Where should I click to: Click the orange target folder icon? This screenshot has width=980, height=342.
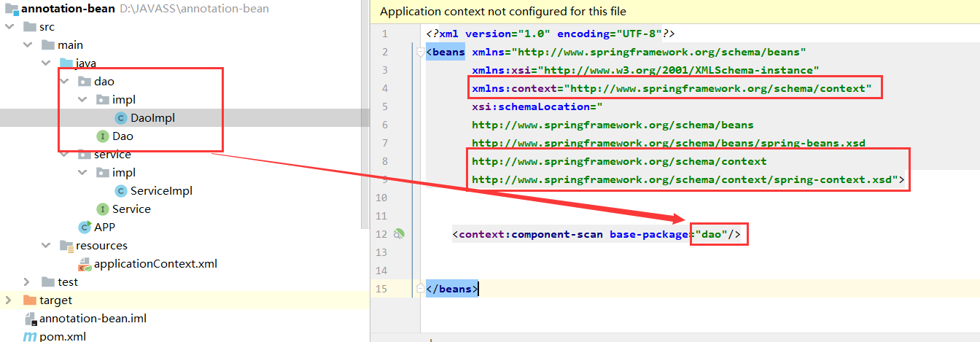[x=29, y=300]
